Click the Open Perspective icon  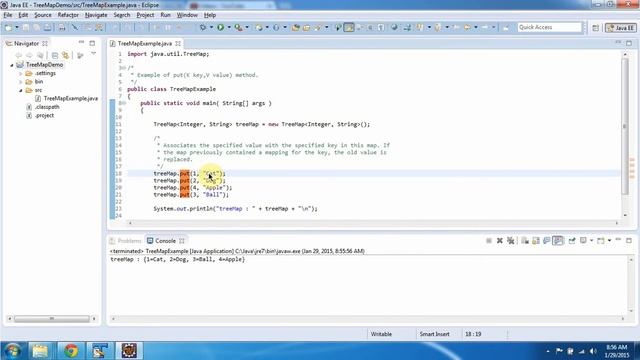tap(596, 28)
